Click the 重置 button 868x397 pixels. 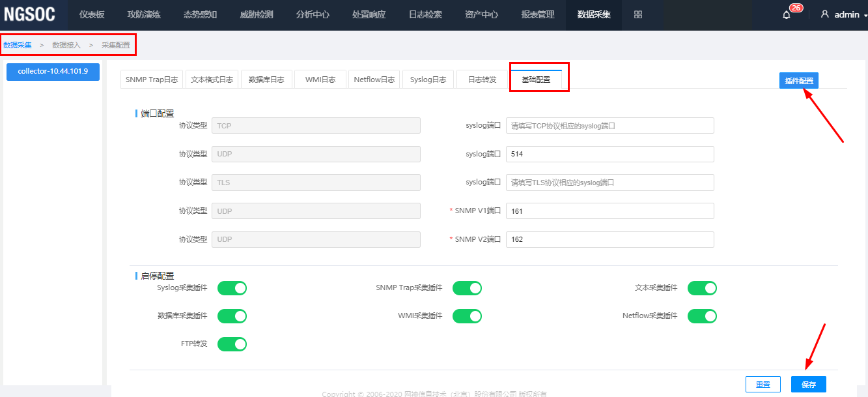tap(763, 385)
